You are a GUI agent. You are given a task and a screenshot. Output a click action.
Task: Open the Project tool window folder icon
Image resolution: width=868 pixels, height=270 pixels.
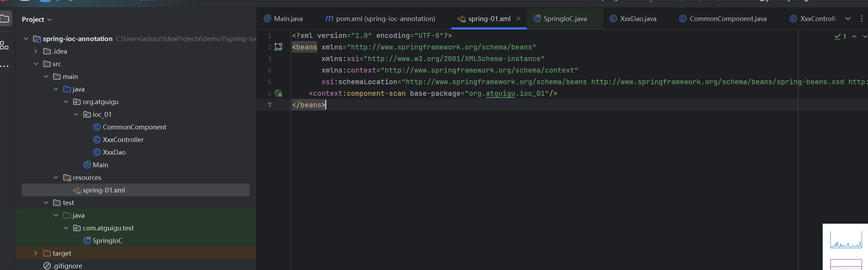point(5,19)
